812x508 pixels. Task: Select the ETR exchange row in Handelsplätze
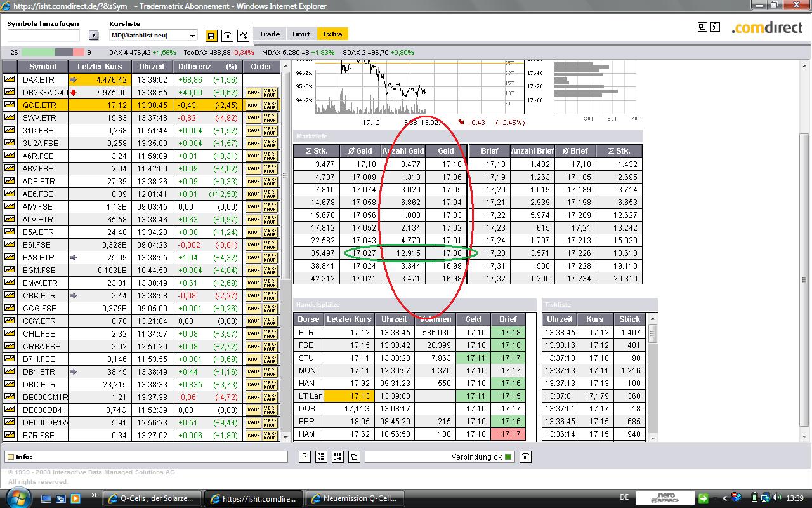click(x=410, y=332)
